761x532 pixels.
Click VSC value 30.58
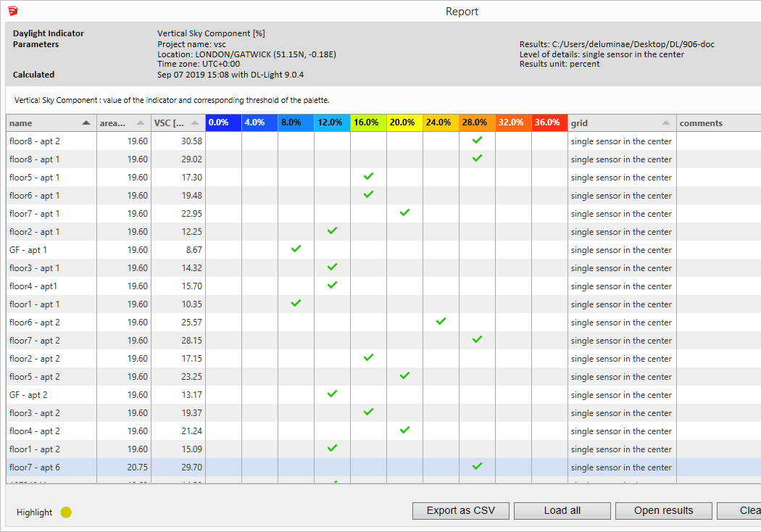tap(192, 141)
